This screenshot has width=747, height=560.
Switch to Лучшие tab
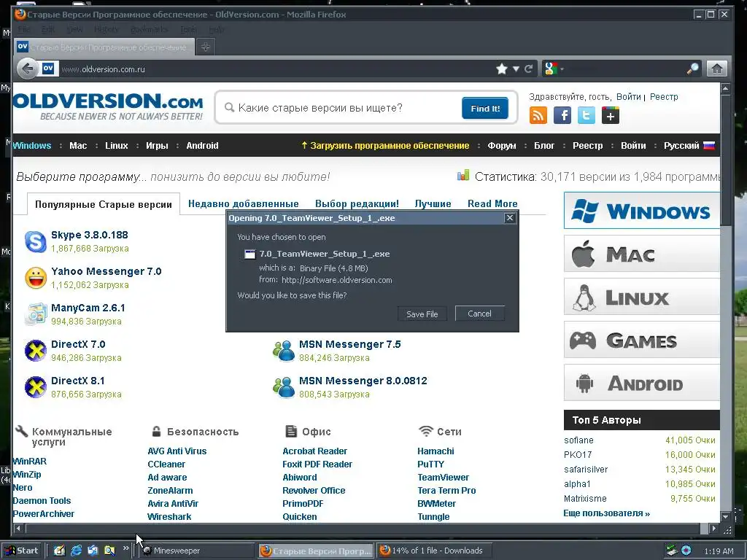click(433, 204)
